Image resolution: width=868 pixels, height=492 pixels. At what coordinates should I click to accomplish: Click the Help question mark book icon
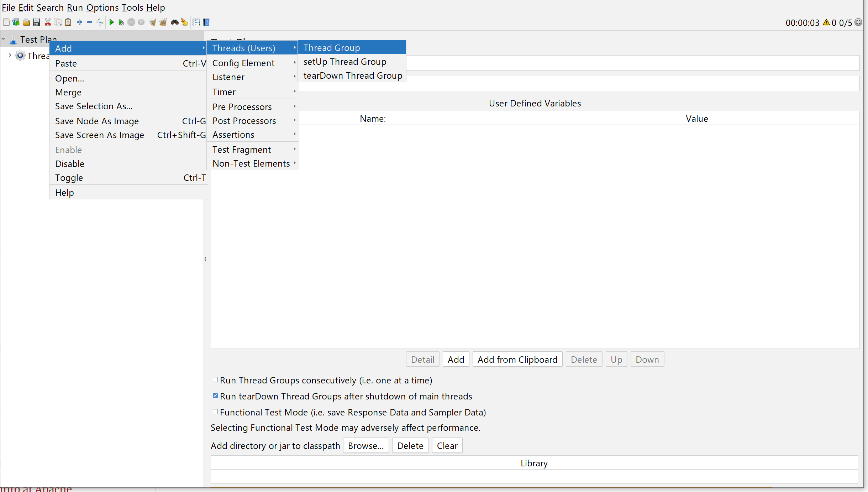tap(206, 22)
